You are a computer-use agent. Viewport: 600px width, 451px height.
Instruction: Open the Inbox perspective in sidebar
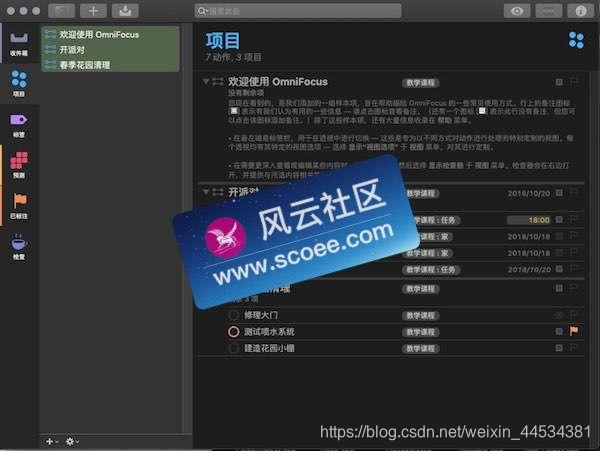pos(19,44)
